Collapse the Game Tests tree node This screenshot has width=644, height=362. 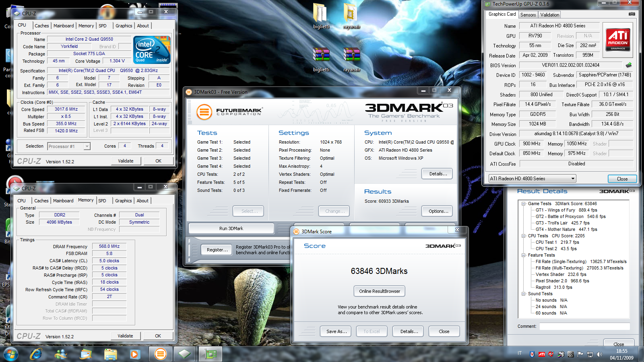coord(523,204)
